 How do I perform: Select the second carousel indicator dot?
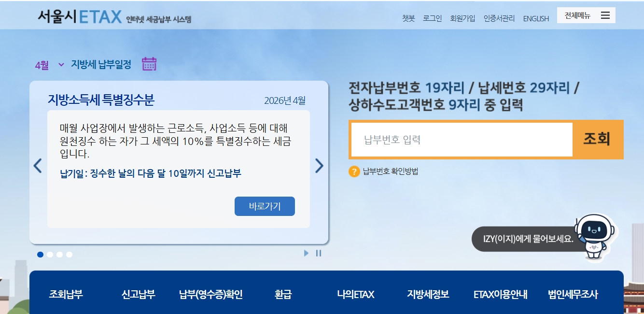click(50, 255)
